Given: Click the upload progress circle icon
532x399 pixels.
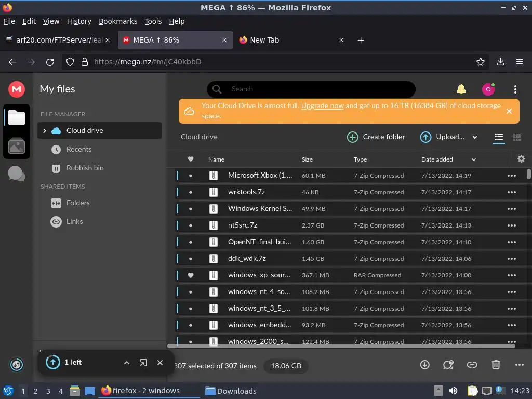Looking at the screenshot, I should pos(53,362).
